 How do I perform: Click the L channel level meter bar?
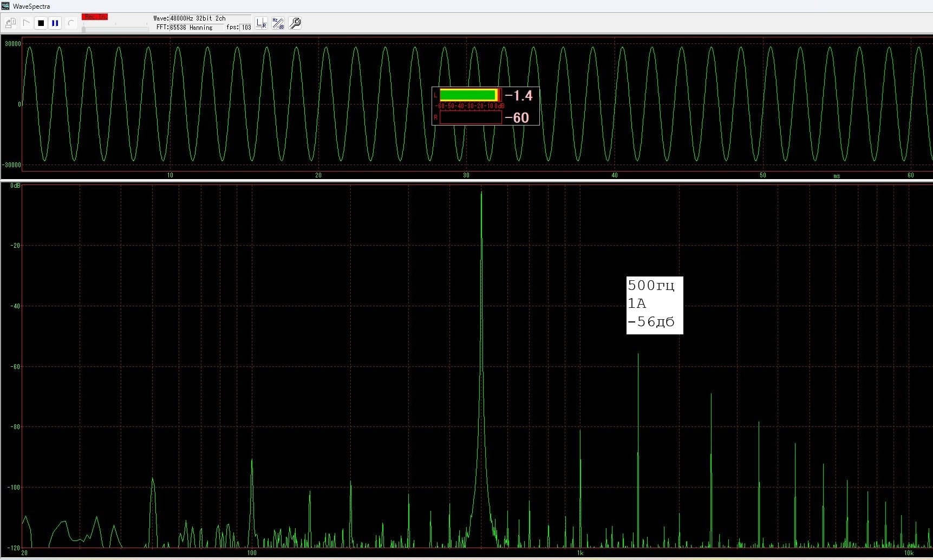469,95
